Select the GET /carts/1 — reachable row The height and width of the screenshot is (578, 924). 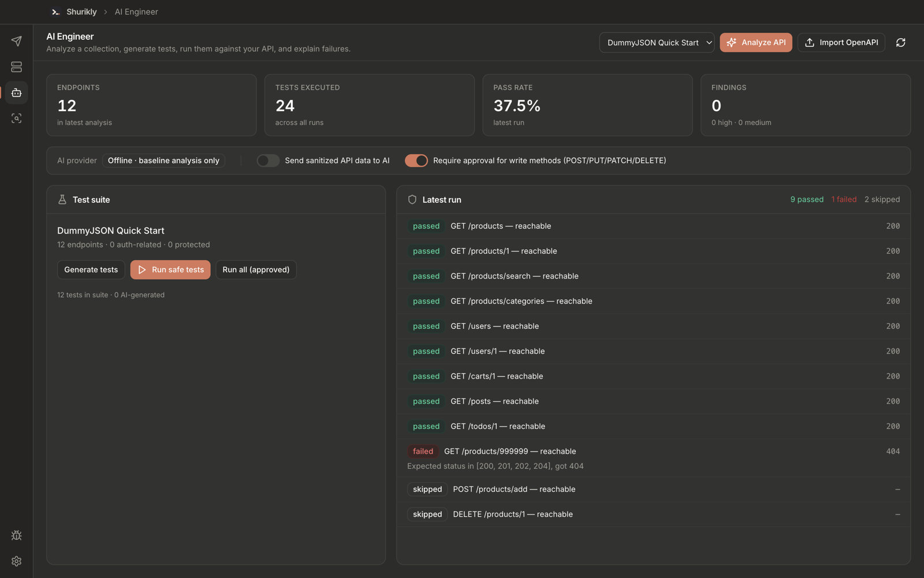(x=653, y=376)
